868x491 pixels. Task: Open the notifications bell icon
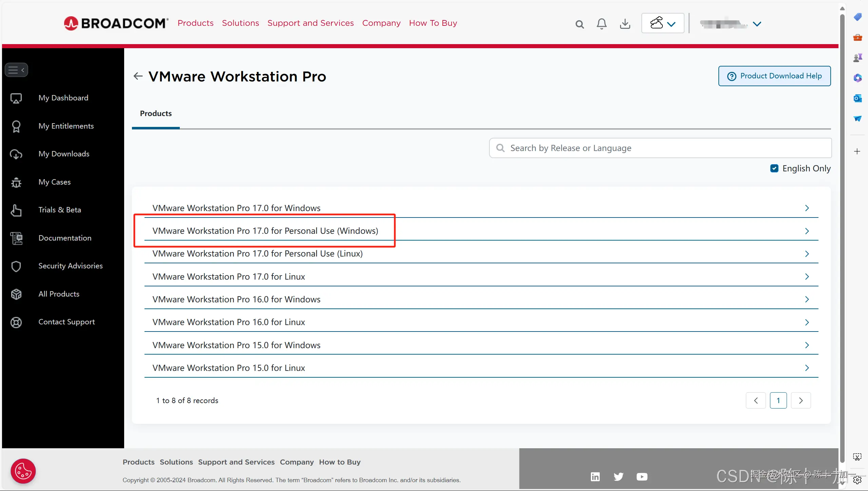pos(601,24)
